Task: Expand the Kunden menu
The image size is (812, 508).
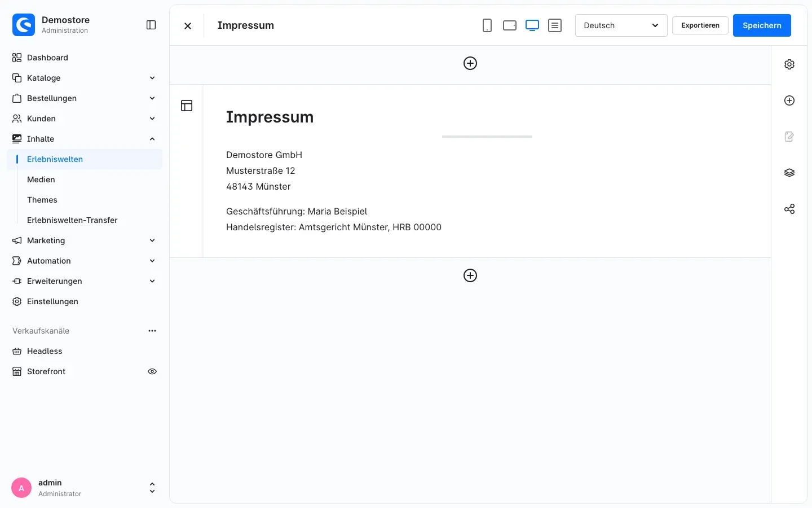Action: pyautogui.click(x=85, y=119)
